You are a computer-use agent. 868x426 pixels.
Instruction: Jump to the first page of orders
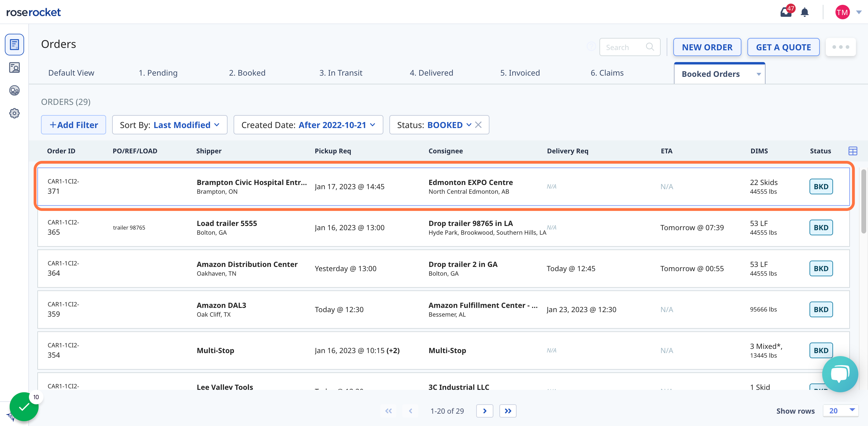[x=388, y=411]
